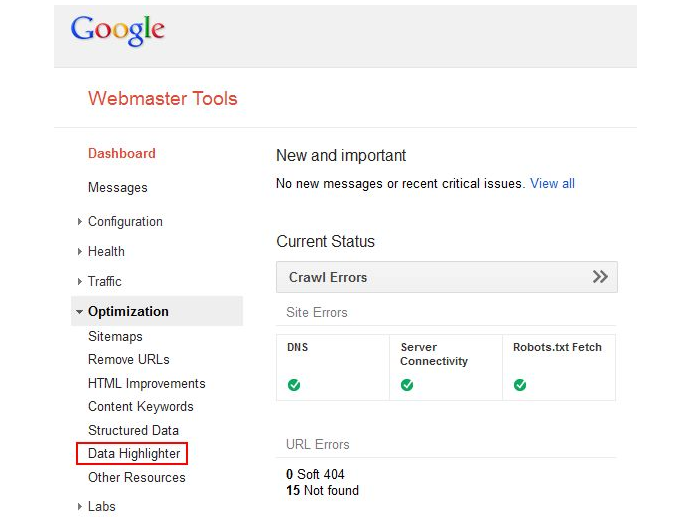
Task: Click the Current Status heading
Action: [x=325, y=242]
